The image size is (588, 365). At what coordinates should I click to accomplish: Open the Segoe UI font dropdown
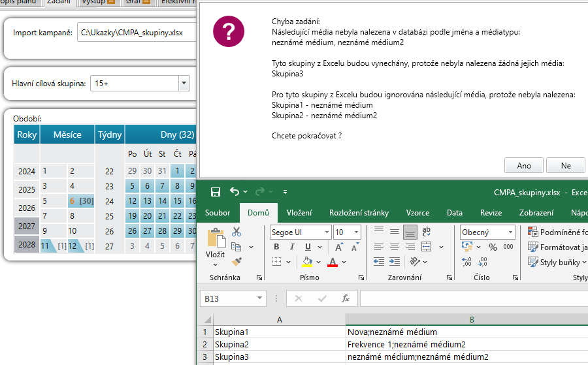coord(327,232)
